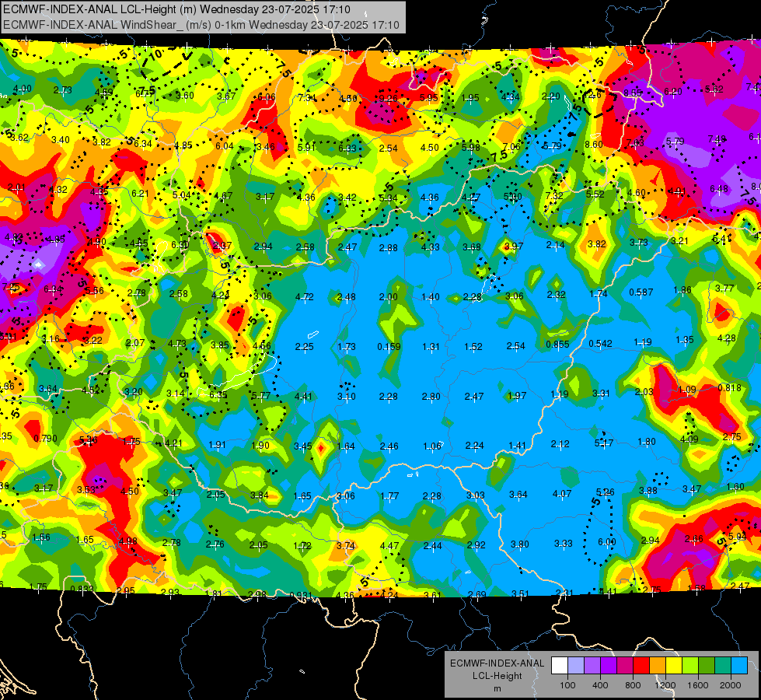Viewport: 761px width, 700px height.
Task: Click the sky blue legend swatch
Action: click(739, 666)
